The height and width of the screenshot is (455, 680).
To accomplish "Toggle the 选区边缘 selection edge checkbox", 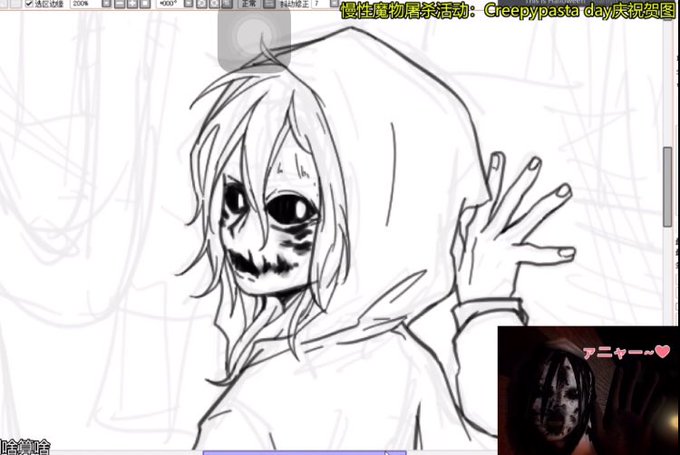I will [x=29, y=3].
